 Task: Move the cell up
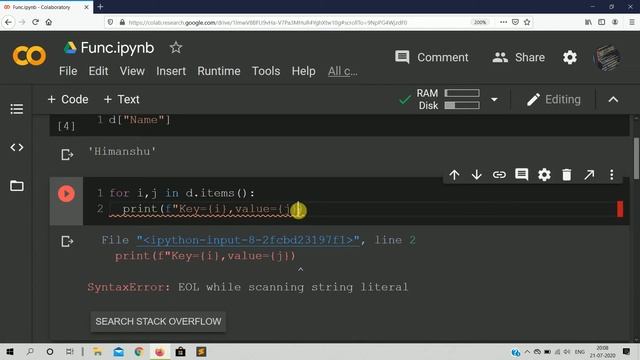pyautogui.click(x=454, y=175)
